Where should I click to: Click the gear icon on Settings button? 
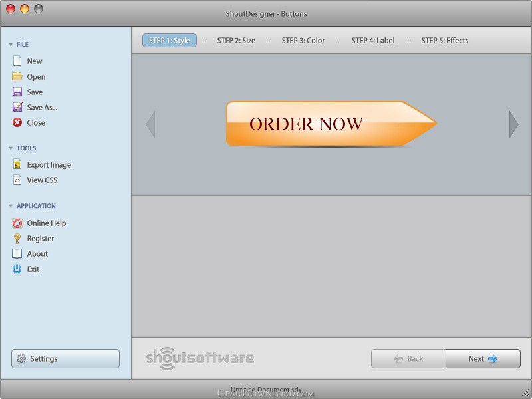click(x=21, y=358)
